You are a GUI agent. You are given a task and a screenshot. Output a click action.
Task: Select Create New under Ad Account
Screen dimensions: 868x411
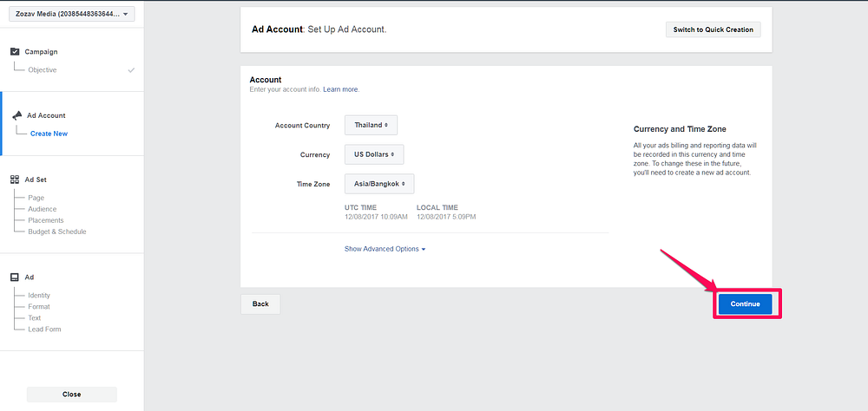(x=49, y=134)
